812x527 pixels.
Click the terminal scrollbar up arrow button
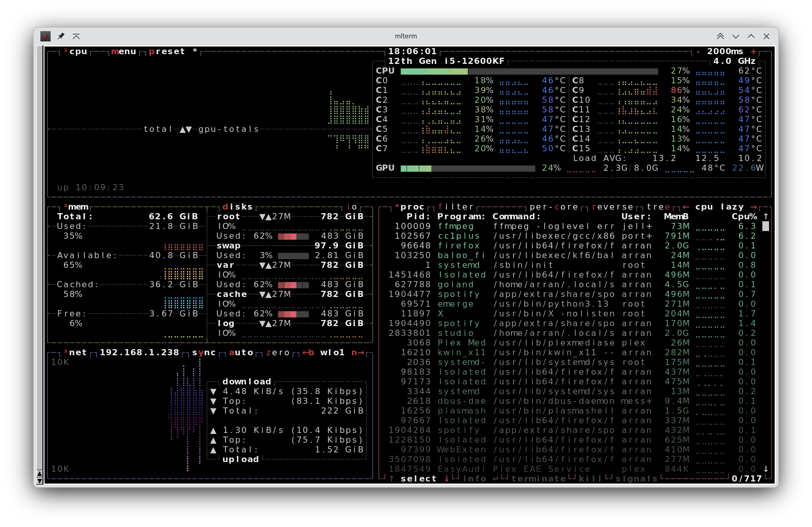click(x=40, y=474)
